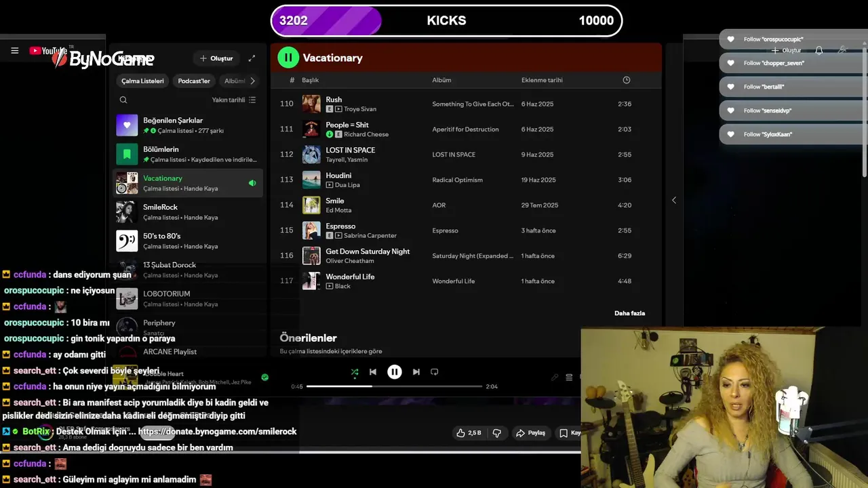Seek along the song progress bar
868x488 pixels.
pos(395,386)
